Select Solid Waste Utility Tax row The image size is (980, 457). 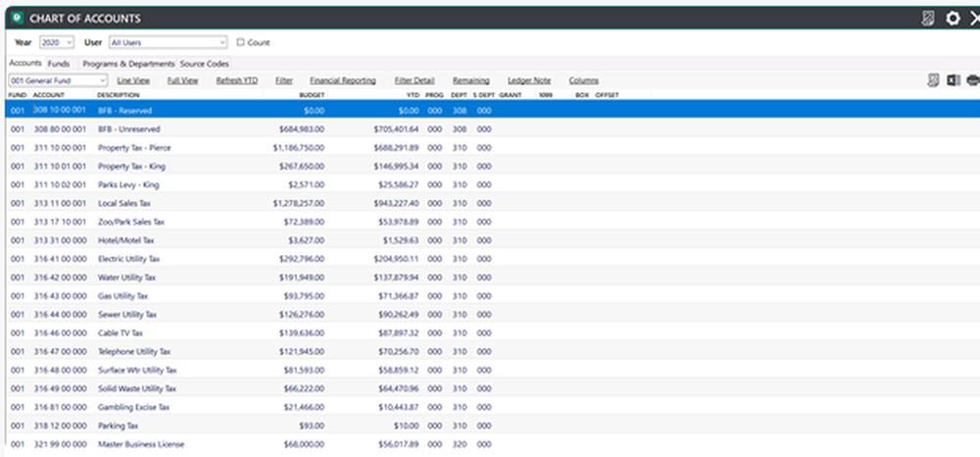[493, 388]
